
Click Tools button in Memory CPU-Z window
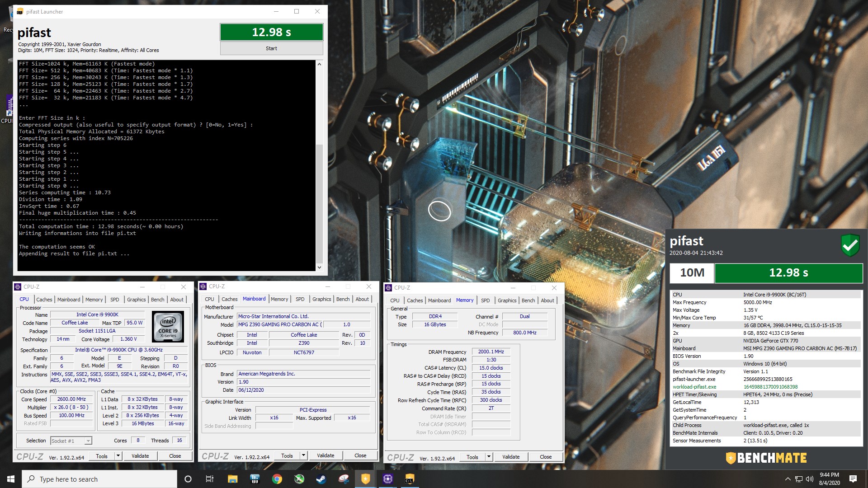472,457
